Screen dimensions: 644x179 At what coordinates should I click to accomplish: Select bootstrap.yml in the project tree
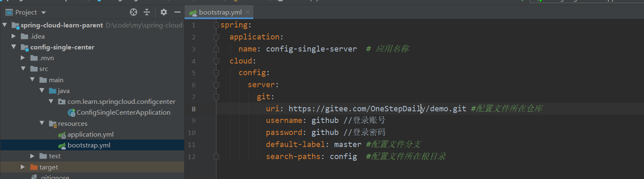click(89, 145)
